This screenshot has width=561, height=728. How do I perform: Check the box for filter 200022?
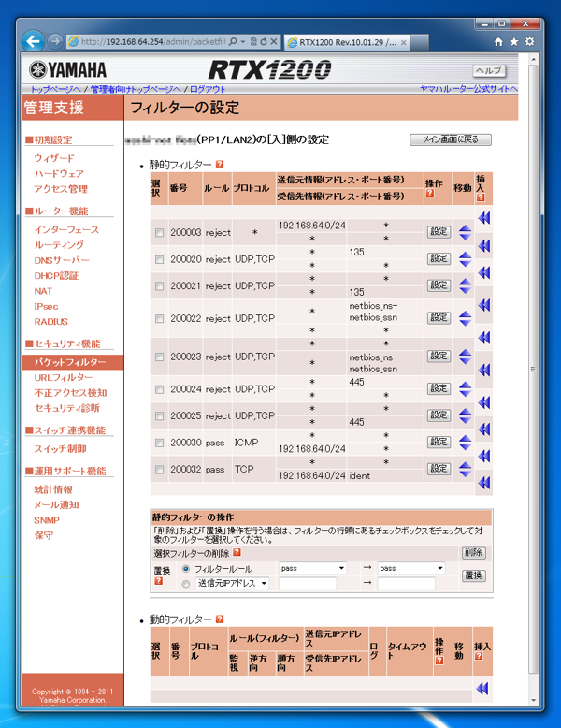point(160,318)
